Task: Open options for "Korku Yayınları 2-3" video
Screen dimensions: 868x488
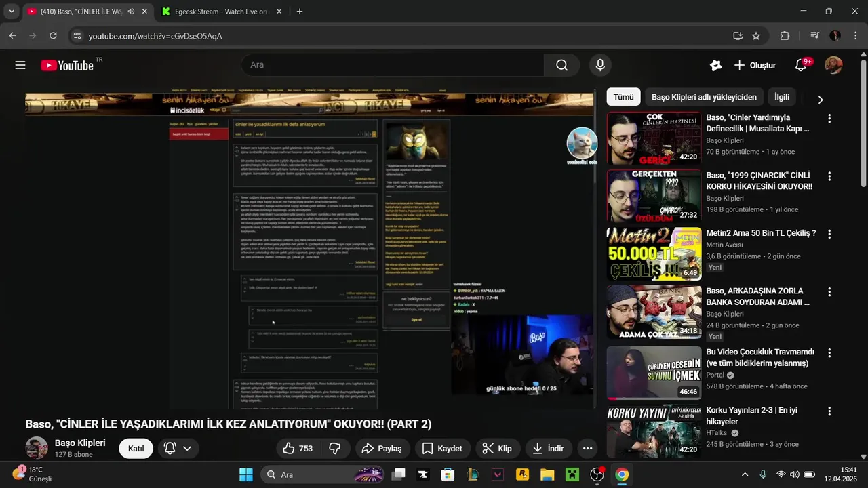Action: coord(829,411)
